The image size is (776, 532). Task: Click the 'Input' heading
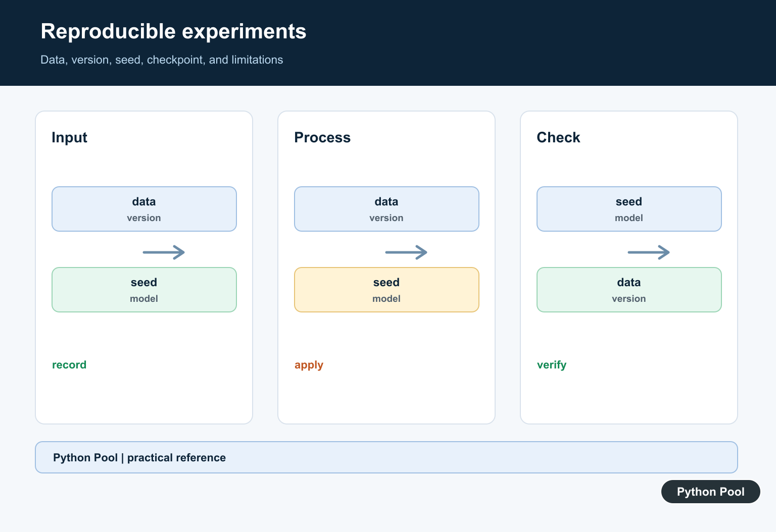[69, 137]
